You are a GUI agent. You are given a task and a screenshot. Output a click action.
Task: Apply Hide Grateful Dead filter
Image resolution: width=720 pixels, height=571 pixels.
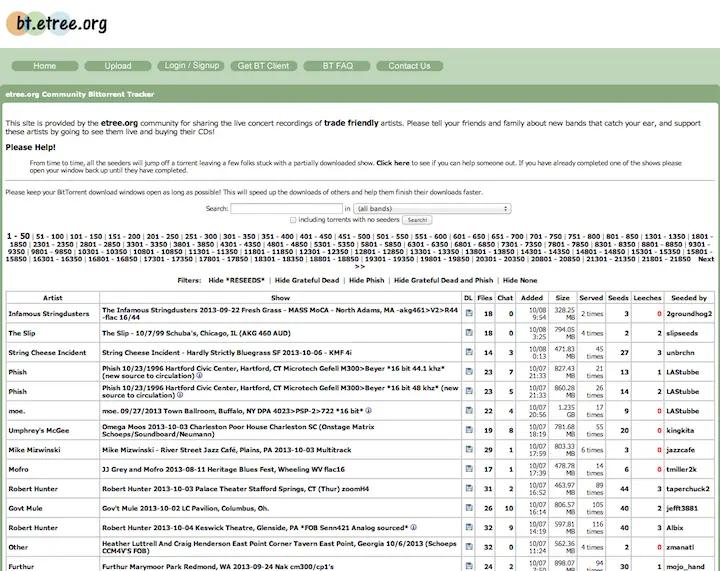[x=307, y=280]
